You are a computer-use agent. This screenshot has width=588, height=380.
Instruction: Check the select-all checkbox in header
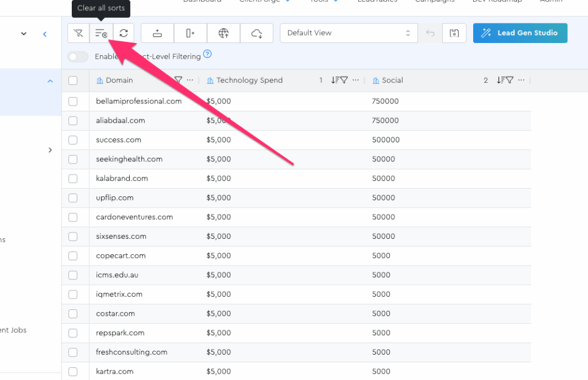click(x=73, y=80)
